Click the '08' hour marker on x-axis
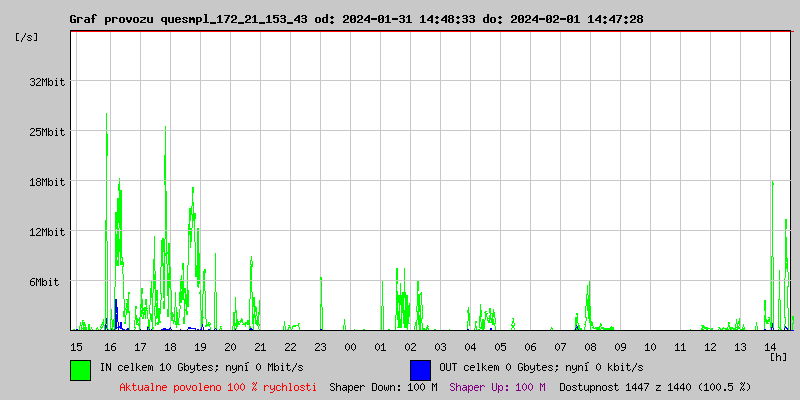Image resolution: width=800 pixels, height=400 pixels. click(590, 346)
